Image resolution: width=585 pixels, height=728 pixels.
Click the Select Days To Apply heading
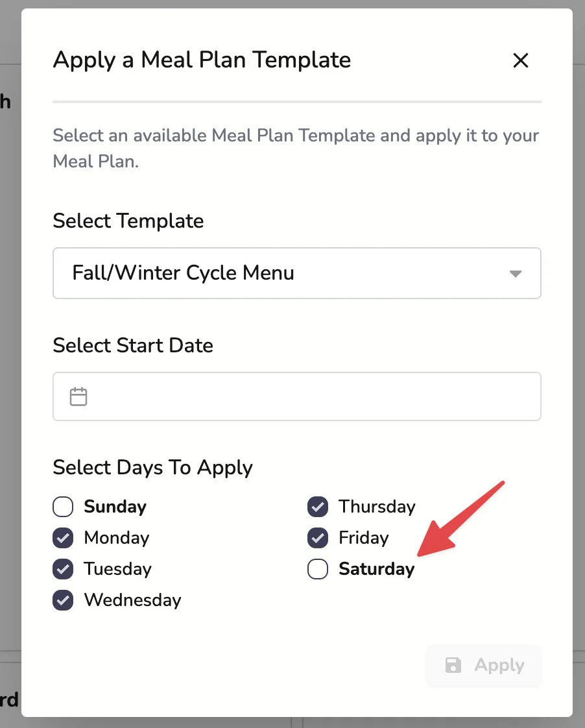coord(152,467)
